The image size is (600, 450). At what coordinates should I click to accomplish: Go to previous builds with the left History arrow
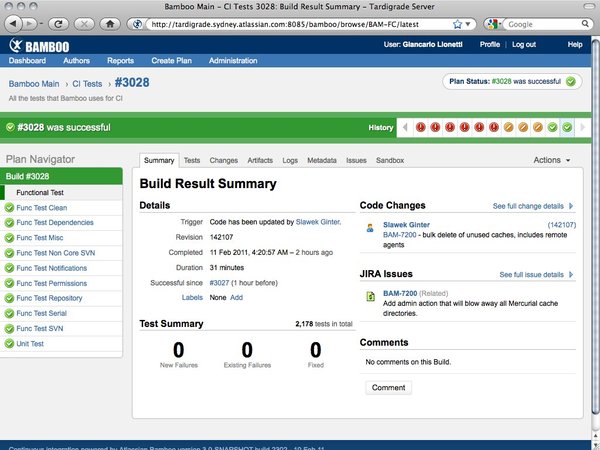404,127
